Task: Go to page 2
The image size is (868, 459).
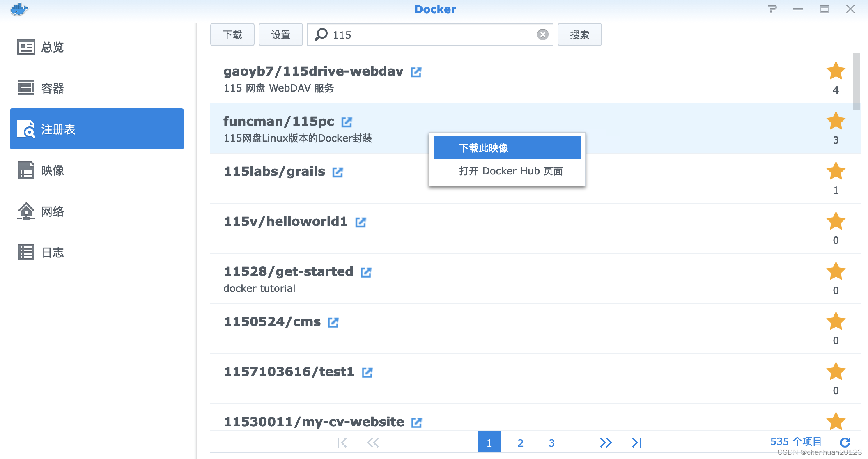Action: pos(520,443)
